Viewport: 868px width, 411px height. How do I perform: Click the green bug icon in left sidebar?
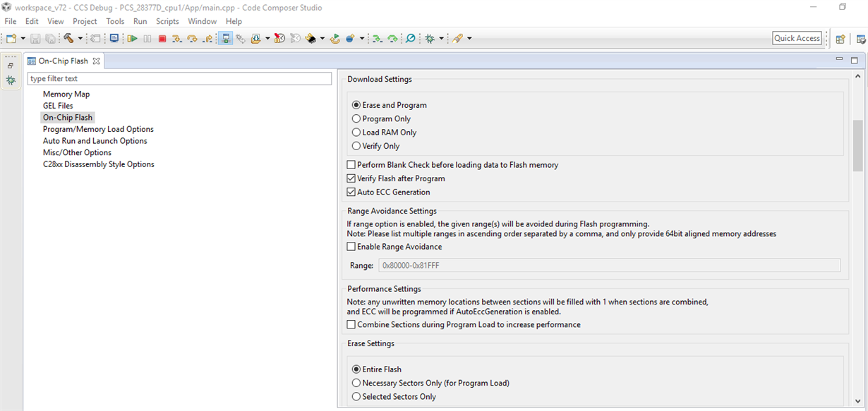click(x=11, y=80)
